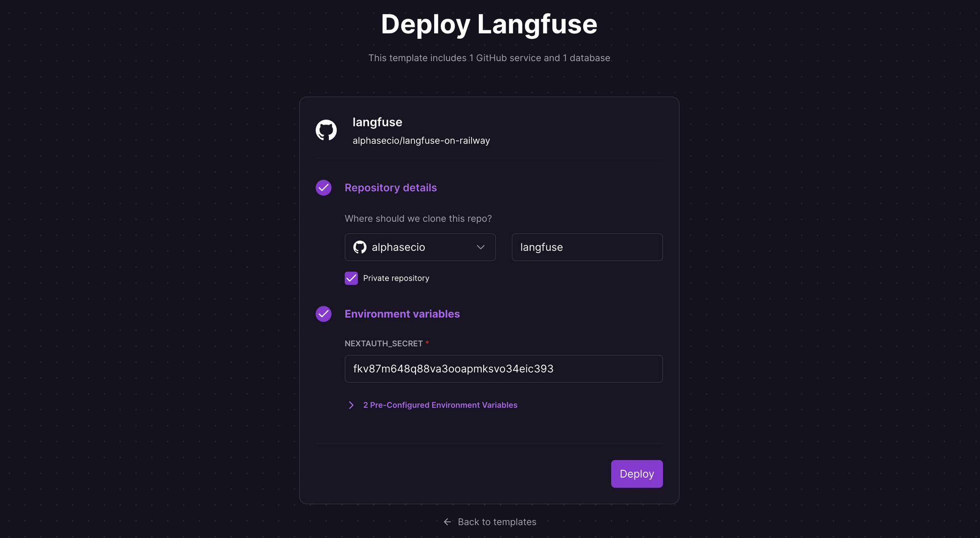
Task: Go Back to templates
Action: point(496,522)
